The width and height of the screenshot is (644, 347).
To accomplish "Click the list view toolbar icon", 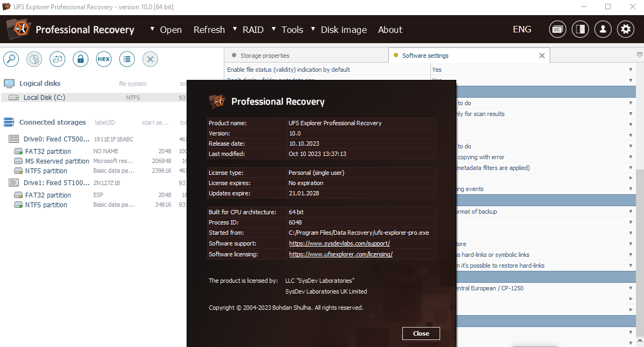I will point(127,59).
